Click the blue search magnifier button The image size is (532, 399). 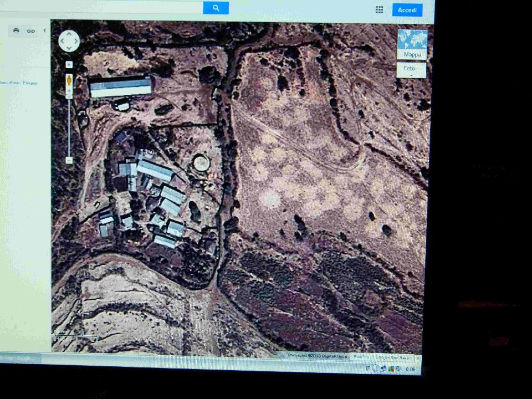point(216,8)
